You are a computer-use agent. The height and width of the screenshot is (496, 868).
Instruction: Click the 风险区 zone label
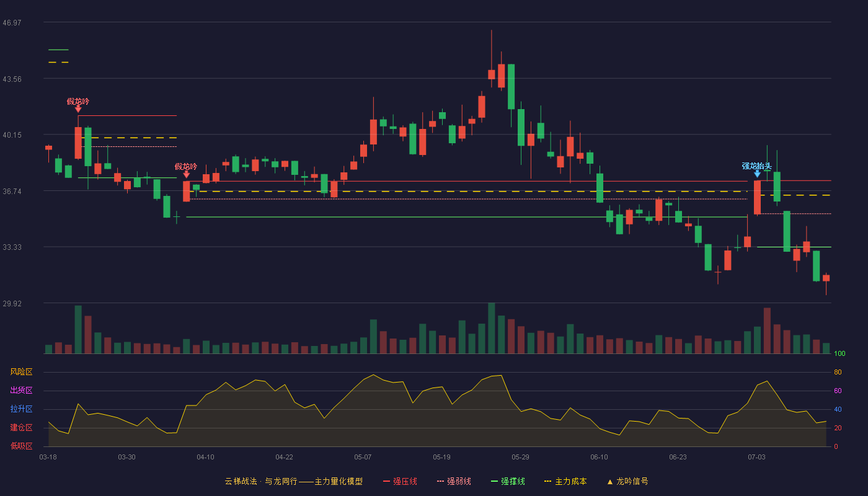coord(21,372)
